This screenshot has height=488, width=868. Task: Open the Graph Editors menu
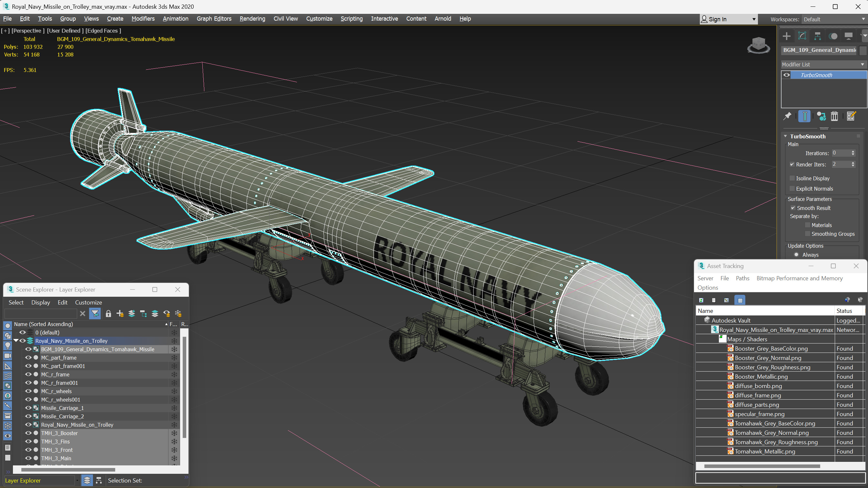(214, 18)
